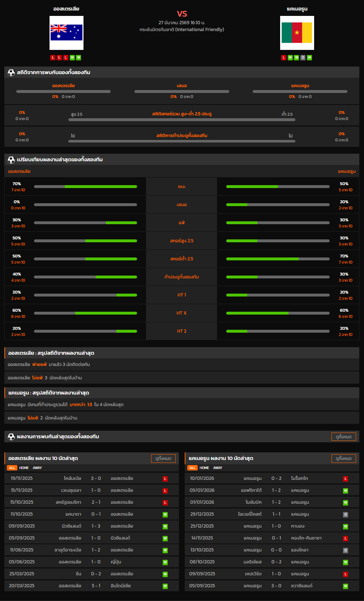
Task: Click view all button for head-to-head meetings
Action: pyautogui.click(x=343, y=437)
